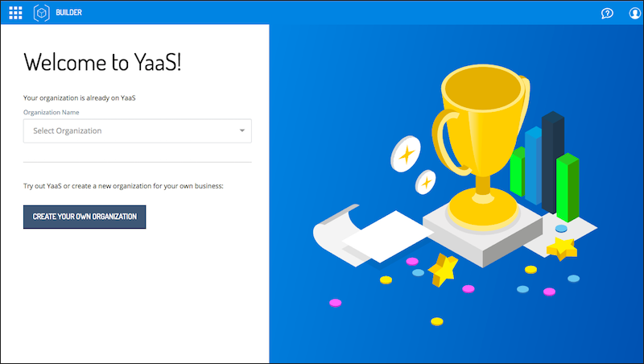
Task: Click the large sparkle coin icon
Action: click(x=406, y=154)
